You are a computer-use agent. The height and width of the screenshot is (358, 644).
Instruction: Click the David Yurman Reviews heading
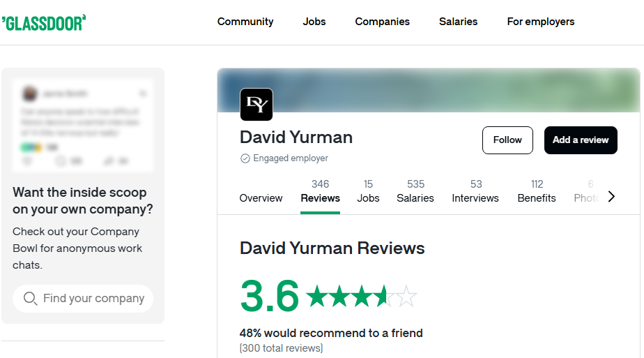(x=332, y=248)
